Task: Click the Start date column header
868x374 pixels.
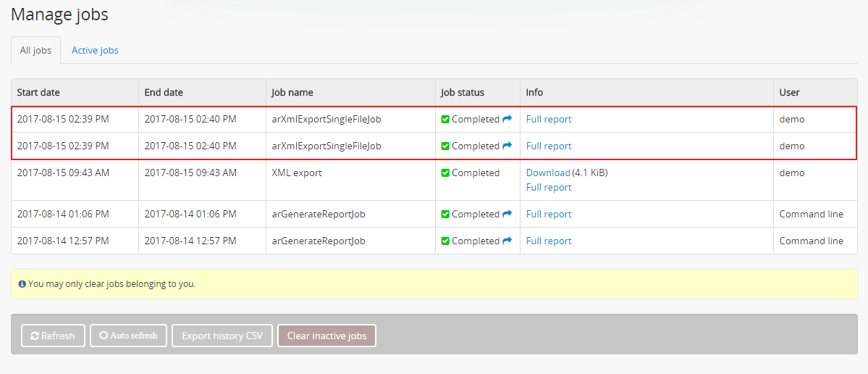Action: [38, 92]
